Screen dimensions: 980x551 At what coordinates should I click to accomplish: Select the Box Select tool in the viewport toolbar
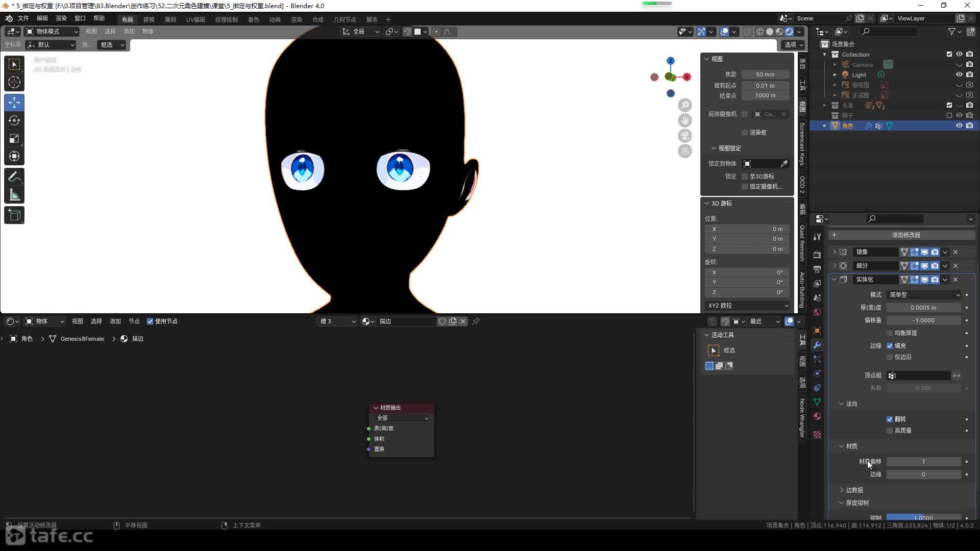pos(14,64)
